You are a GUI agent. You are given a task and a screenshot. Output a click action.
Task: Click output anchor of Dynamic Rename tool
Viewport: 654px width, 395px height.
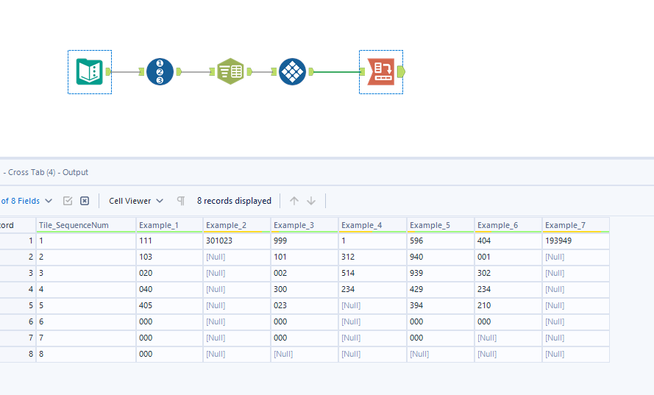coord(401,72)
